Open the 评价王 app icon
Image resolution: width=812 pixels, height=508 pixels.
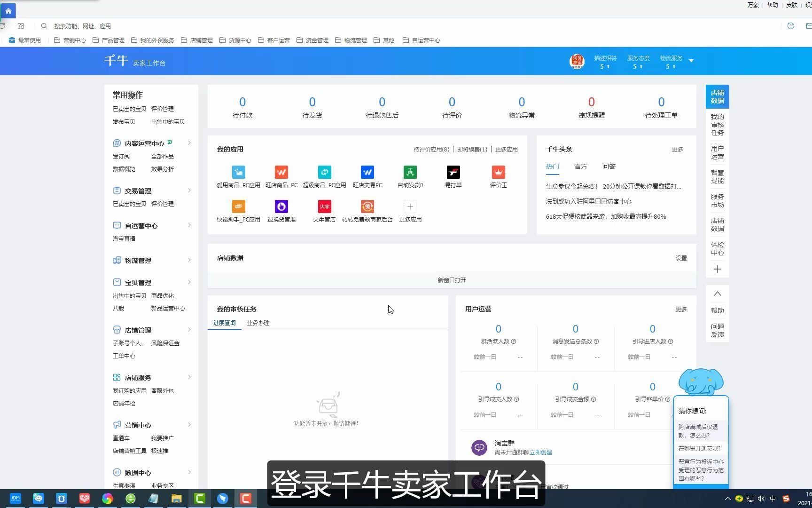pos(499,172)
